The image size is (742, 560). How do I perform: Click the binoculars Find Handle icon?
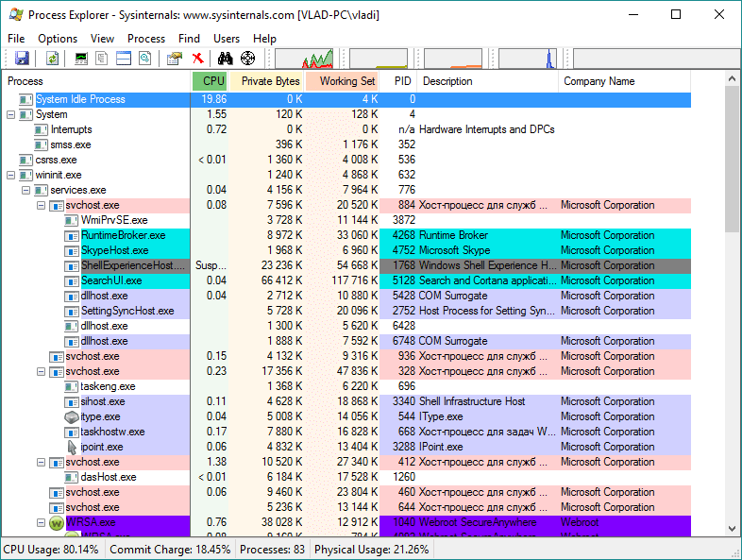226,59
